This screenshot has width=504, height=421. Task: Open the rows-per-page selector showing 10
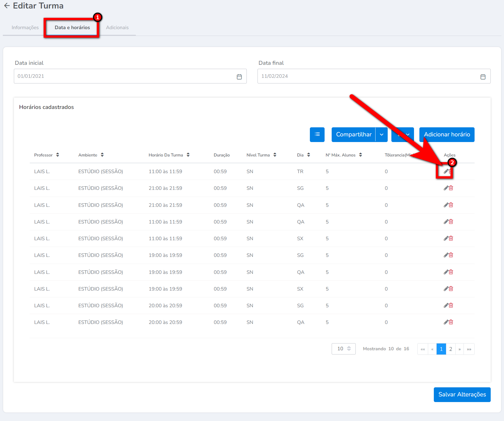point(344,349)
